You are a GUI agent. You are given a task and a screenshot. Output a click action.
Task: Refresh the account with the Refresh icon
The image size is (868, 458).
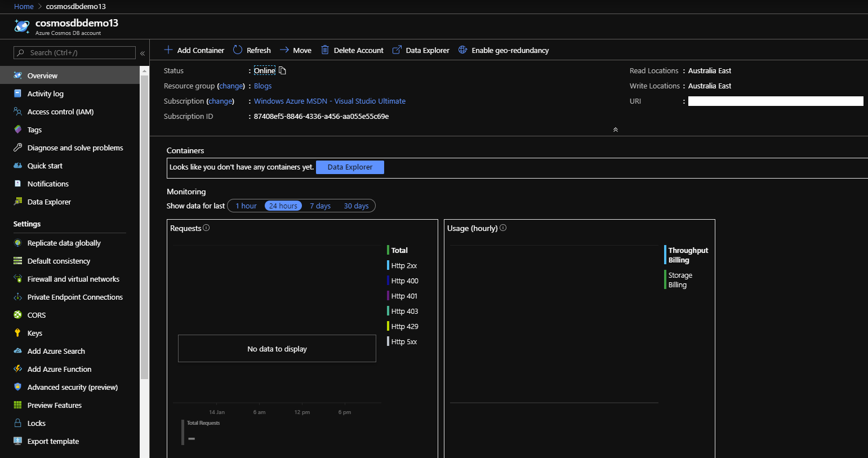point(237,50)
